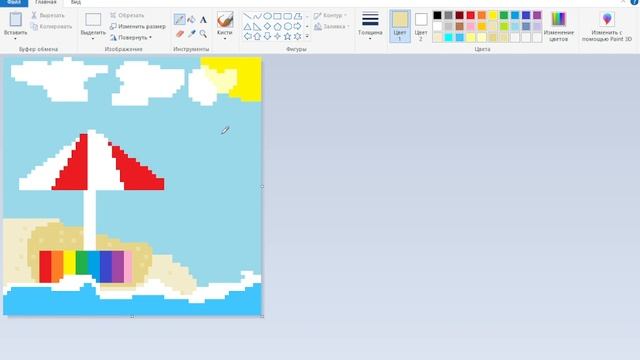Screen dimensions: 640x360
Task: Pick the Rounded rectangle shape
Action: (288, 16)
